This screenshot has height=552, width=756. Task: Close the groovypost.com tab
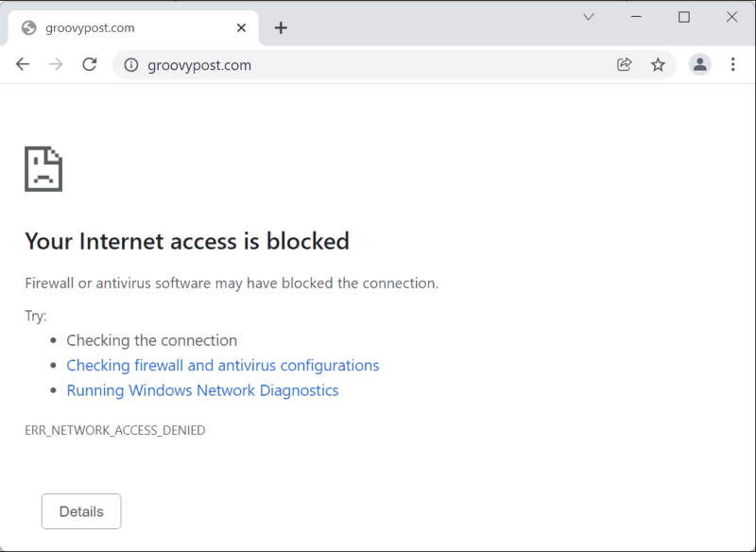pos(242,28)
